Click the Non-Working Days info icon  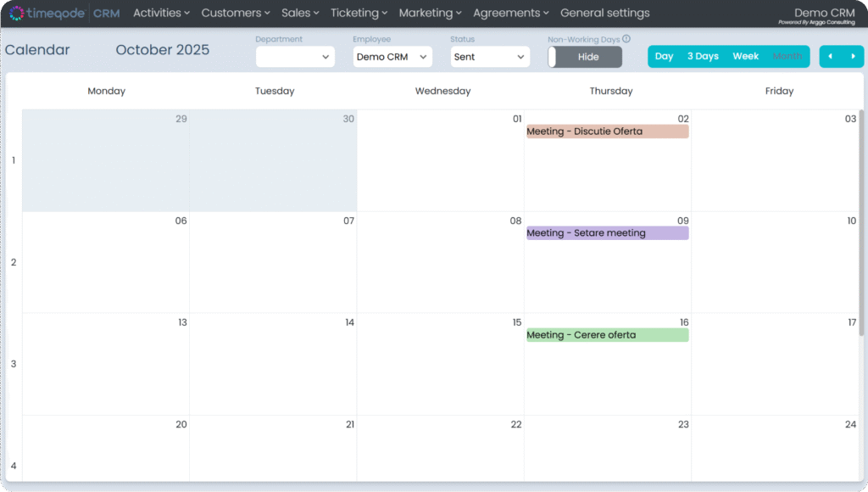[626, 39]
